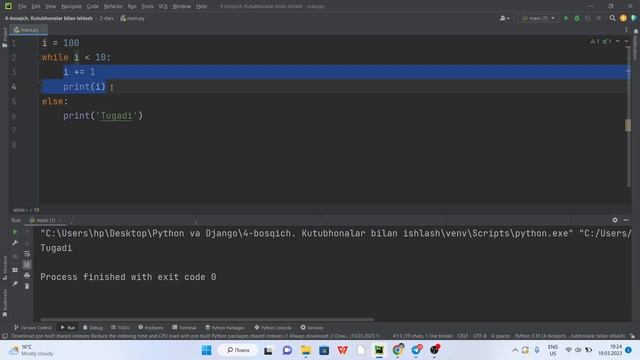
Task: Clear all Run console output
Action: [27, 286]
